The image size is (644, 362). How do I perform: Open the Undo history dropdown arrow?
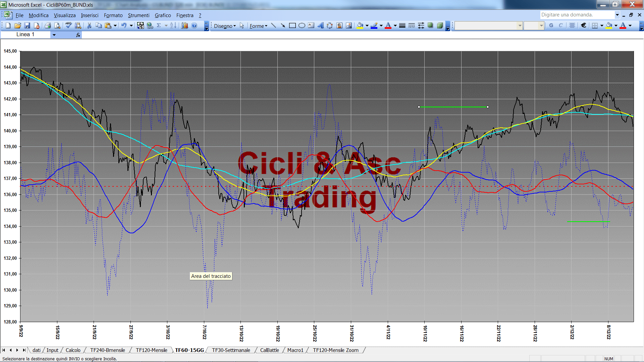pos(131,25)
